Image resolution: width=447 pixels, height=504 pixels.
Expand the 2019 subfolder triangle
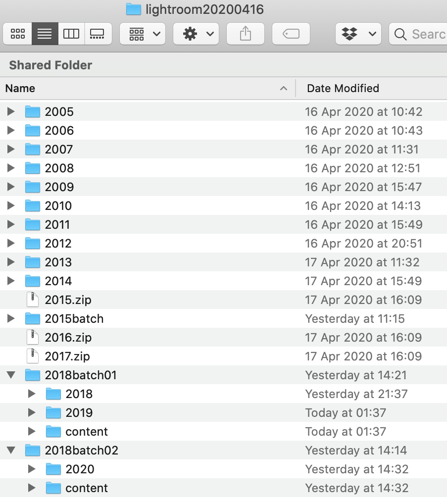click(x=32, y=412)
